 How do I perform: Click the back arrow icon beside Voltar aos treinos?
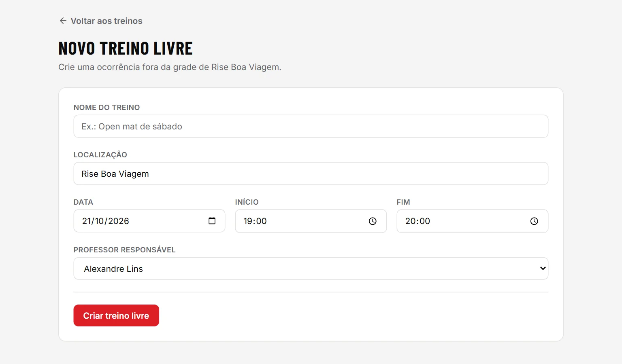pyautogui.click(x=63, y=21)
